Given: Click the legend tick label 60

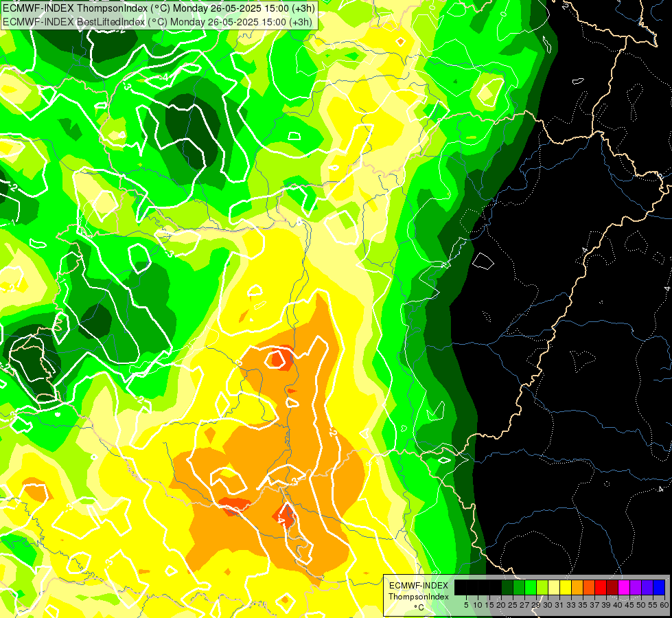Looking at the screenshot, I should tap(664, 605).
